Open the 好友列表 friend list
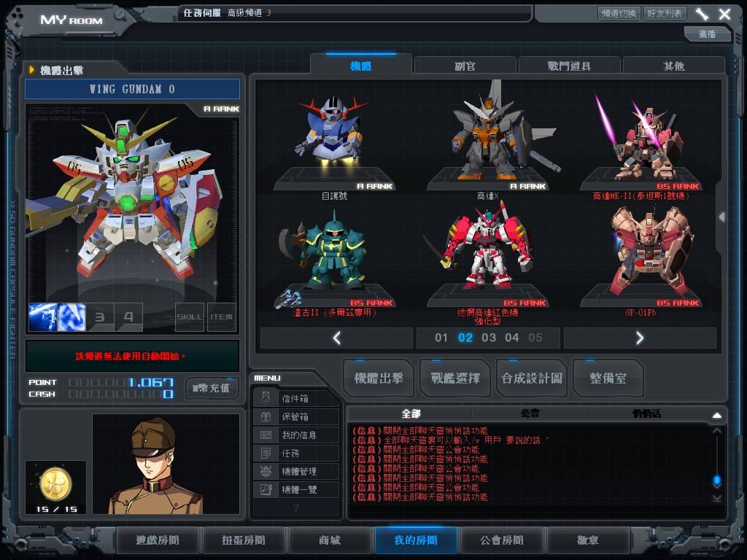The image size is (747, 560). [x=665, y=13]
